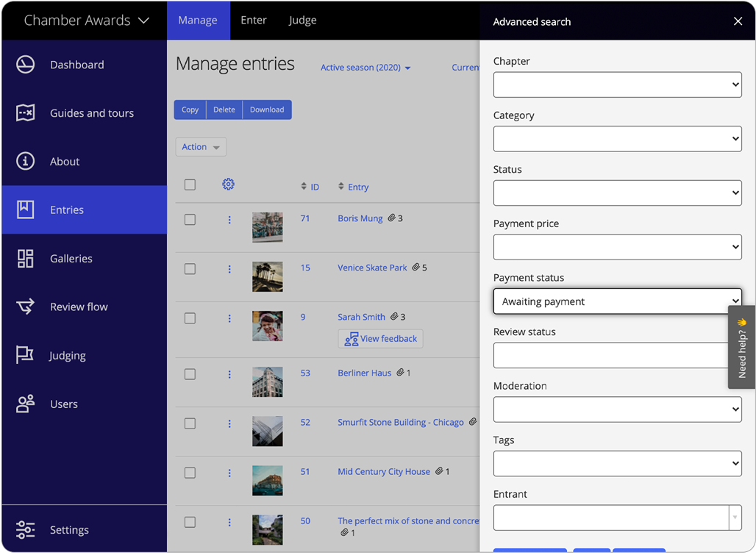756x555 pixels.
Task: Switch to the Judge tab
Action: click(x=302, y=20)
